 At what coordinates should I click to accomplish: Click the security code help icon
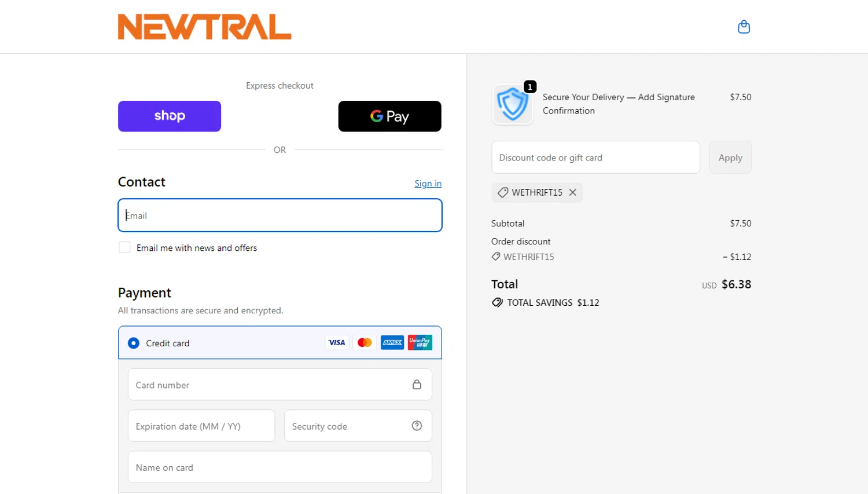pyautogui.click(x=417, y=426)
